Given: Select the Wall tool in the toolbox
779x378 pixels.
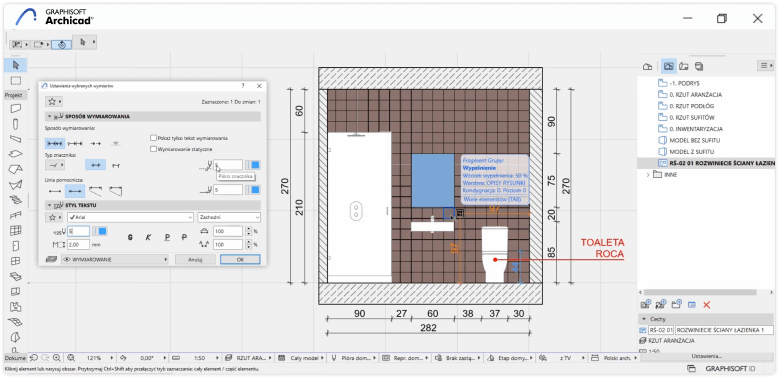Looking at the screenshot, I should [x=15, y=108].
